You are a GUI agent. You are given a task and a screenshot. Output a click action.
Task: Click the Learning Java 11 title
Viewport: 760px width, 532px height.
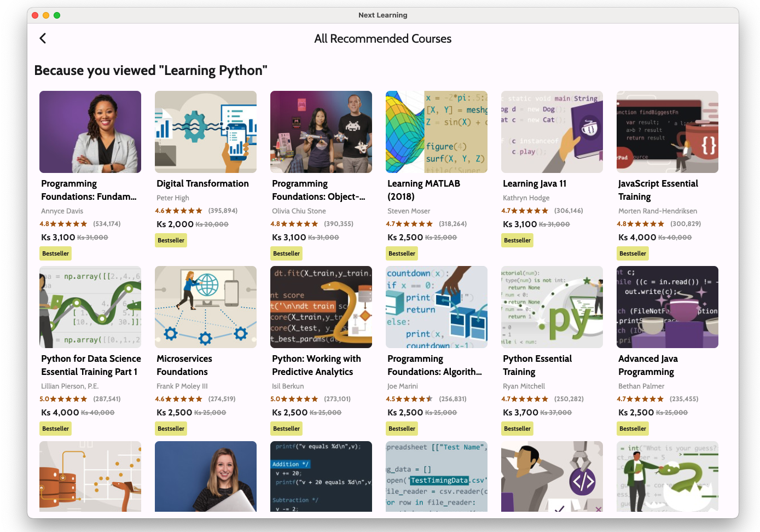(534, 184)
